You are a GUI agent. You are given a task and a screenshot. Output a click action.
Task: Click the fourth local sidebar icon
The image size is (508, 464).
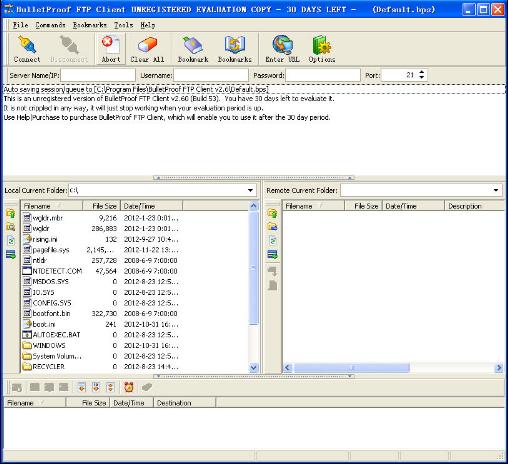[x=11, y=255]
